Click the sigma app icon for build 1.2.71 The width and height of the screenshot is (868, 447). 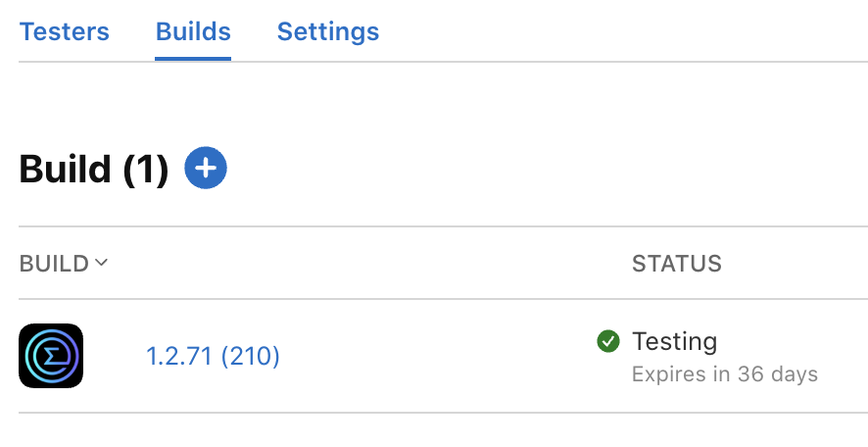pyautogui.click(x=51, y=356)
